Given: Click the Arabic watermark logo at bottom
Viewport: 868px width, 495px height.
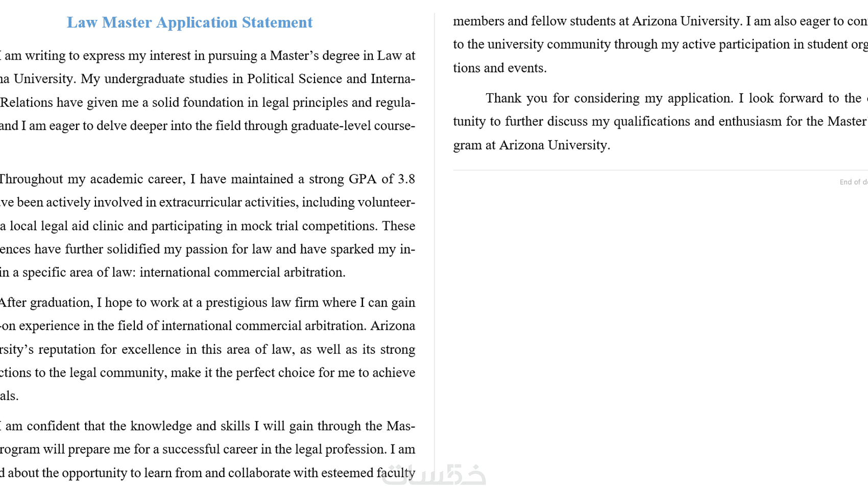Looking at the screenshot, I should [x=434, y=475].
